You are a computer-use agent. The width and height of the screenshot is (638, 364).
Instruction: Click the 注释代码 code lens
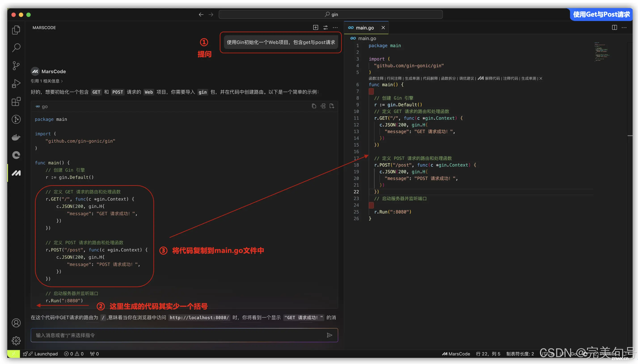510,79
